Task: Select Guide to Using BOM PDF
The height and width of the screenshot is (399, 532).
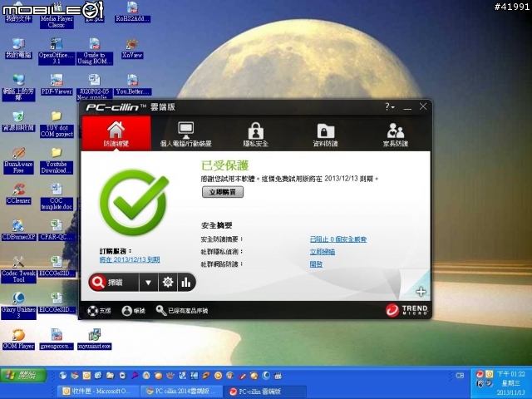Action: click(94, 52)
